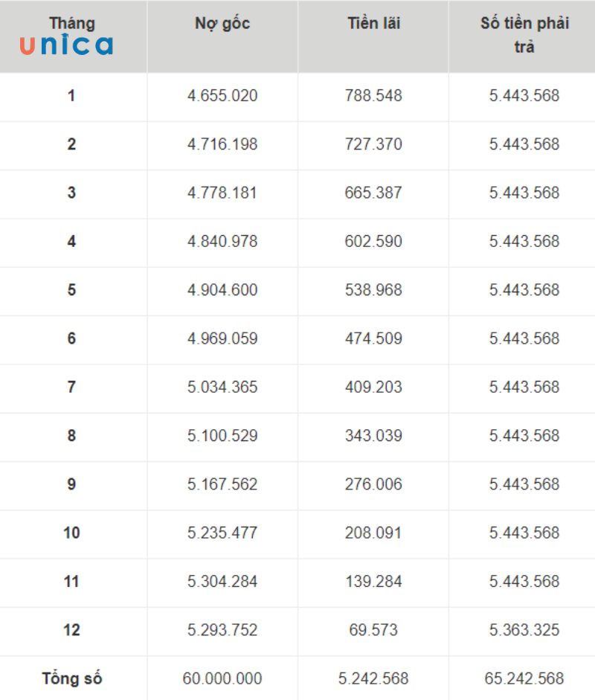Select month 1 principal cell 4.655.020
This screenshot has height=700, width=595.
coord(222,95)
